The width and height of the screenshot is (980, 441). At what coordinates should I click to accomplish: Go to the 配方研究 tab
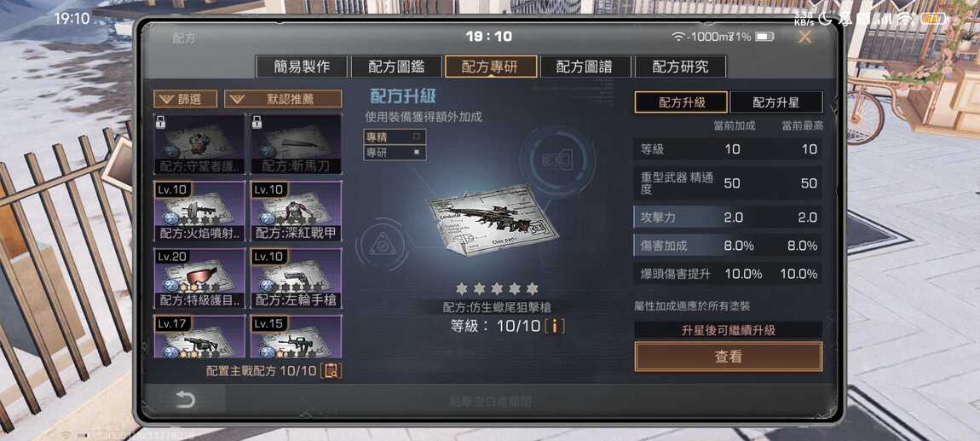[x=680, y=67]
